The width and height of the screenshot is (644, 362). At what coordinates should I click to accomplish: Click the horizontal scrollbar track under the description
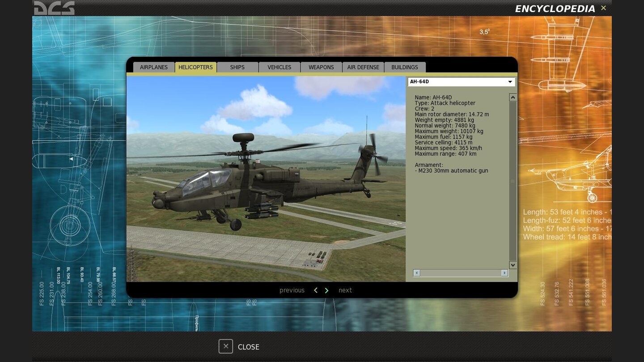461,273
